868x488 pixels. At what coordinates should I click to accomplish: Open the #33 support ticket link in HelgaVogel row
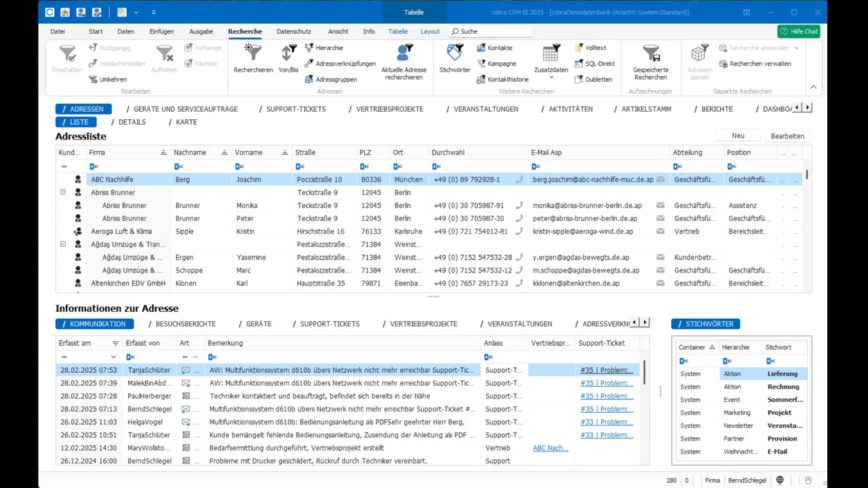click(x=606, y=422)
